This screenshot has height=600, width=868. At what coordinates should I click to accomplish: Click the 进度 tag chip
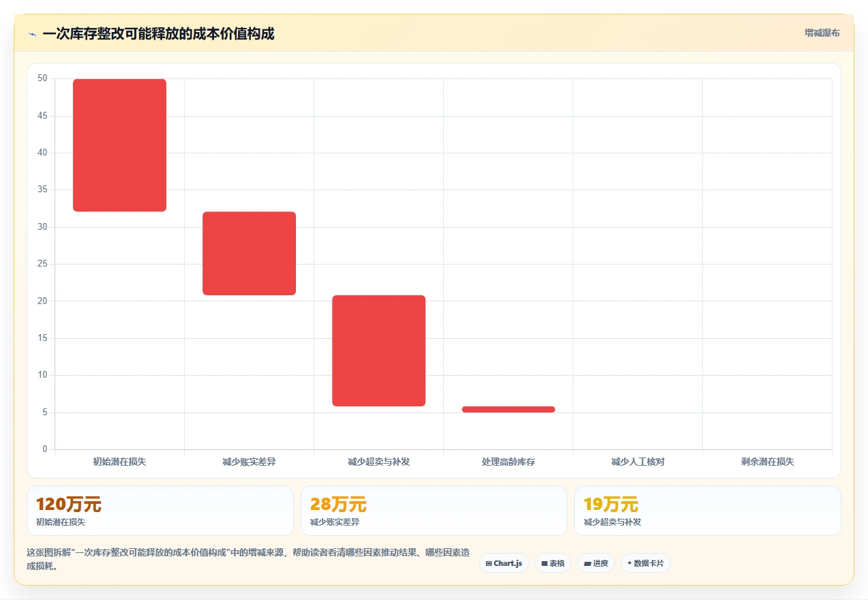[596, 563]
